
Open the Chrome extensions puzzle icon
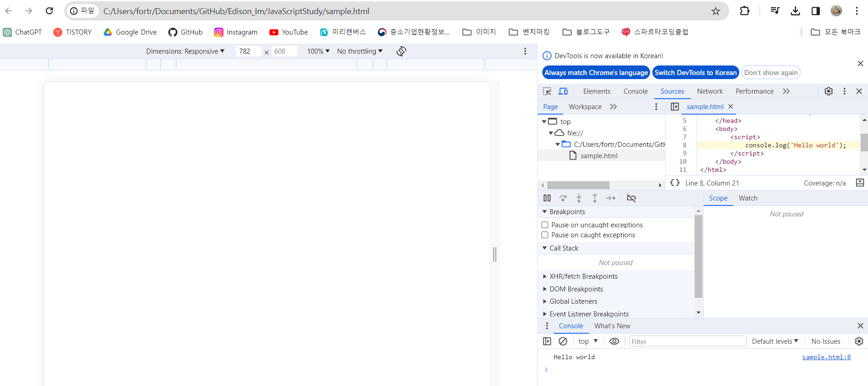[745, 11]
